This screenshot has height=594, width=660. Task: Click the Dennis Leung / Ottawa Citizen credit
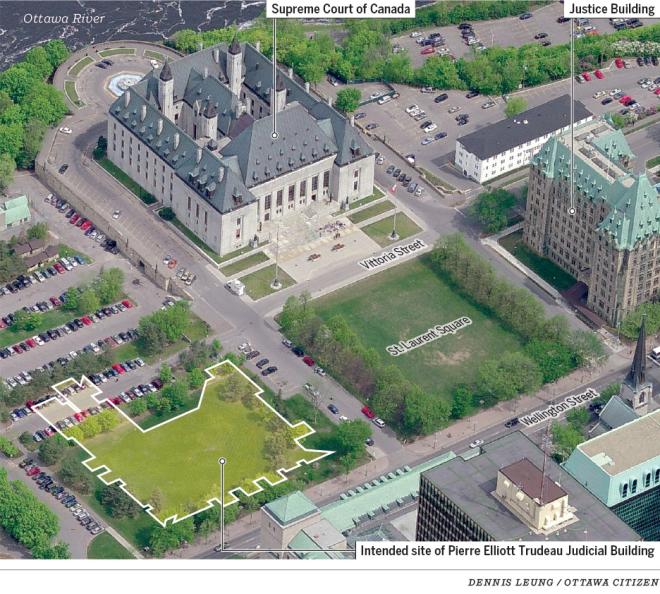(563, 582)
